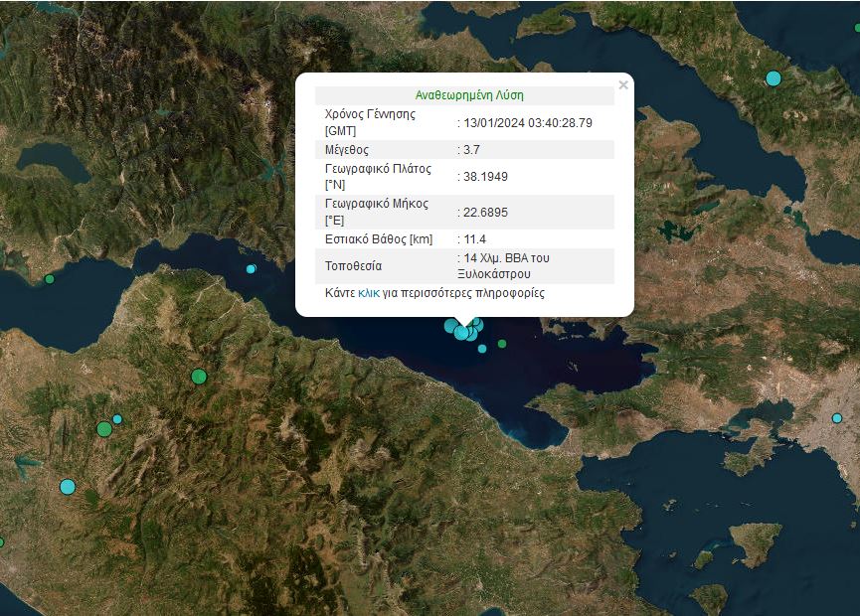The width and height of the screenshot is (860, 616).
Task: Close the earthquake info popup
Action: [623, 85]
